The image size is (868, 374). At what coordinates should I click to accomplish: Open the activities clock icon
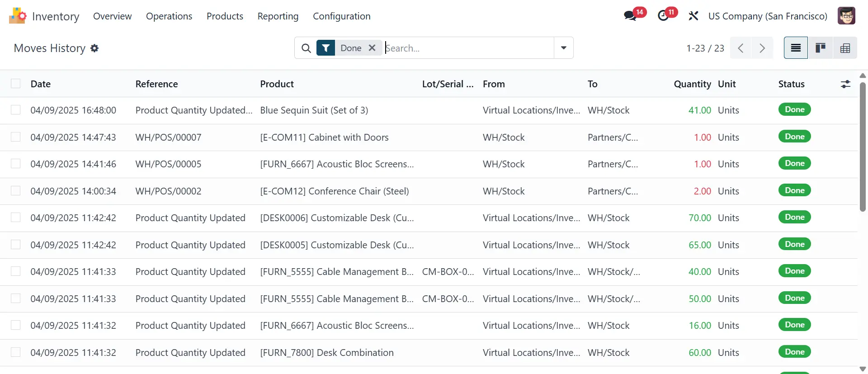tap(663, 16)
